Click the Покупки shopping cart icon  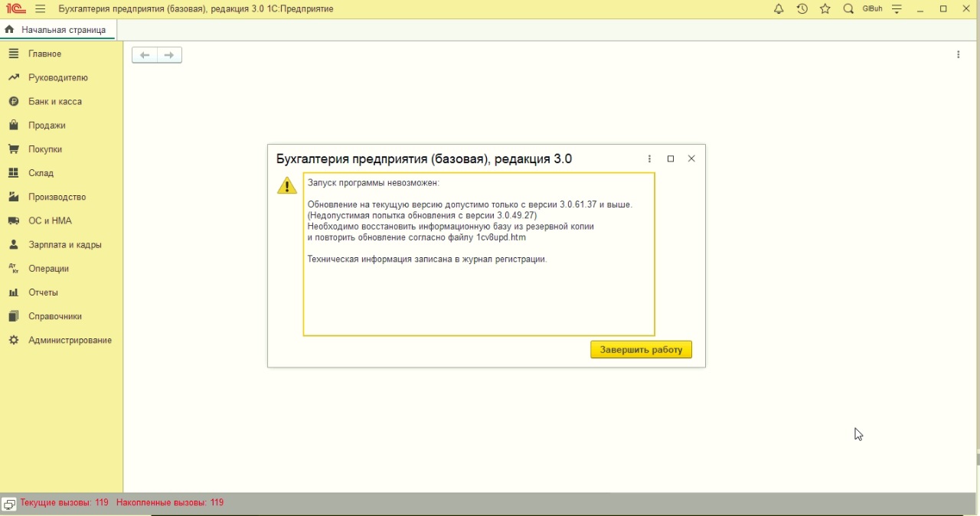(13, 149)
